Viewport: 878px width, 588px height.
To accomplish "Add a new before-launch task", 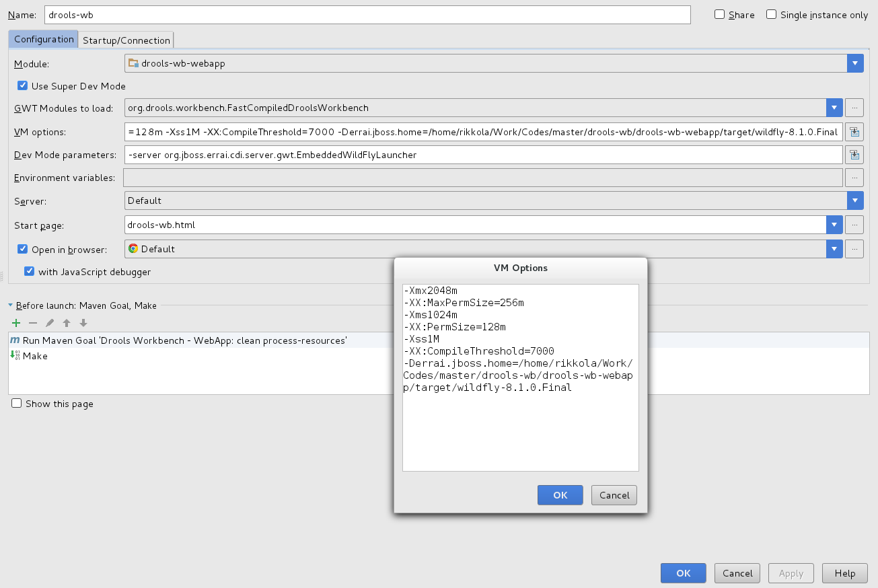I will (x=16, y=323).
